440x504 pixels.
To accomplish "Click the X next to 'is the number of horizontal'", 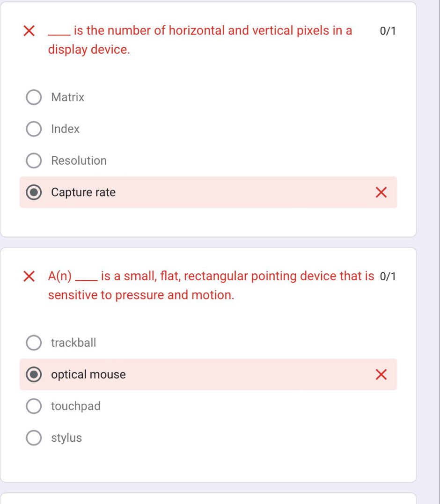I will pyautogui.click(x=29, y=30).
